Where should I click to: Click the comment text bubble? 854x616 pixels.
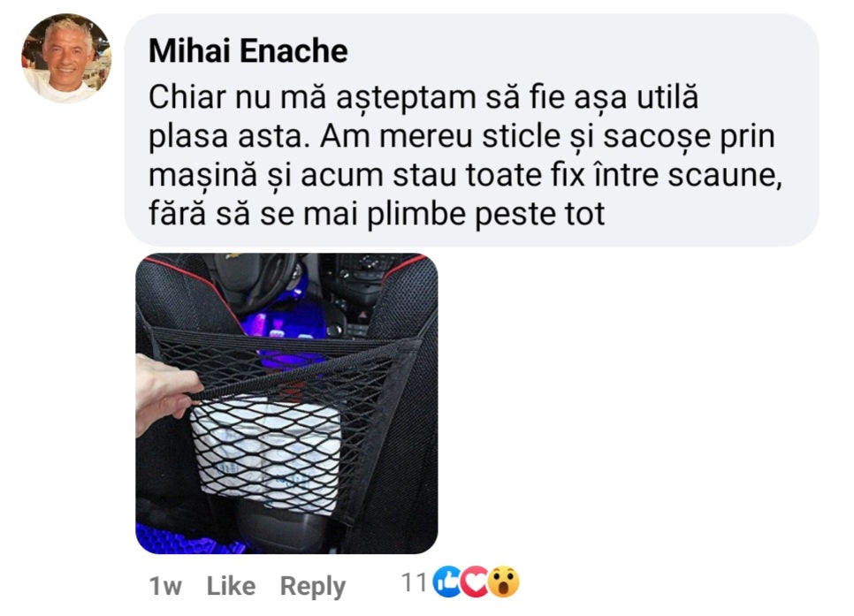471,130
